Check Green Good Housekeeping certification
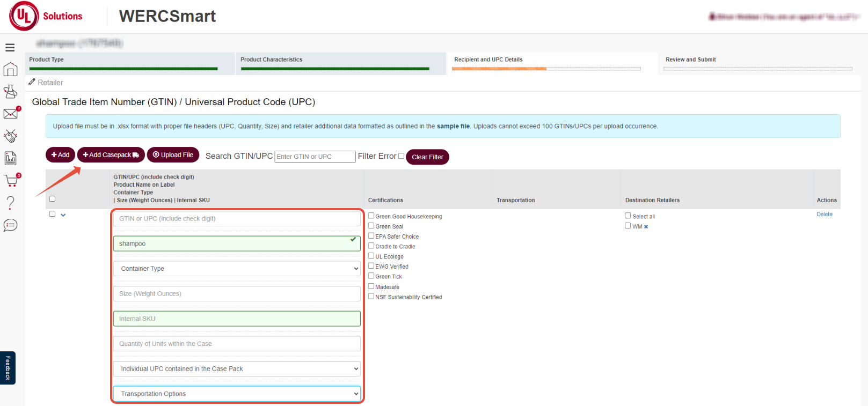The width and height of the screenshot is (868, 406). tap(371, 216)
